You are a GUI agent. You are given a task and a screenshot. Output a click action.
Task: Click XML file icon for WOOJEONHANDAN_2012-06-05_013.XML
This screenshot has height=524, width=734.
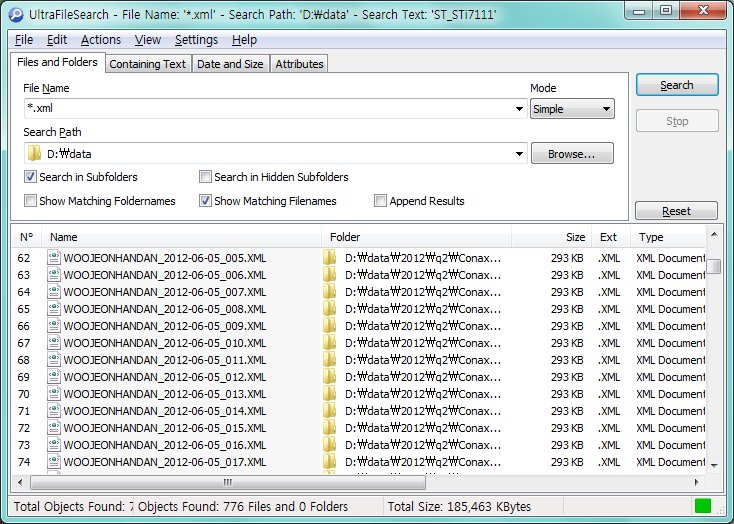[54, 394]
